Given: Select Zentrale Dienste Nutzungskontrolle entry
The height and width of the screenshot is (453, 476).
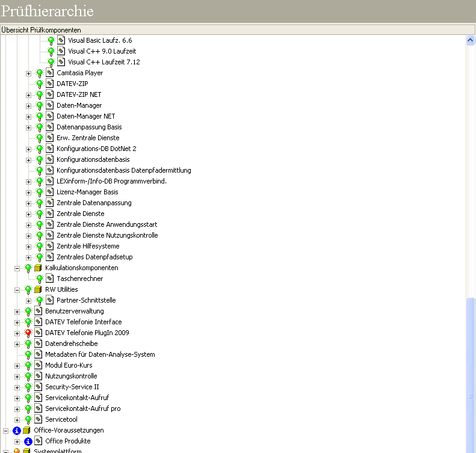Looking at the screenshot, I should click(x=107, y=235).
